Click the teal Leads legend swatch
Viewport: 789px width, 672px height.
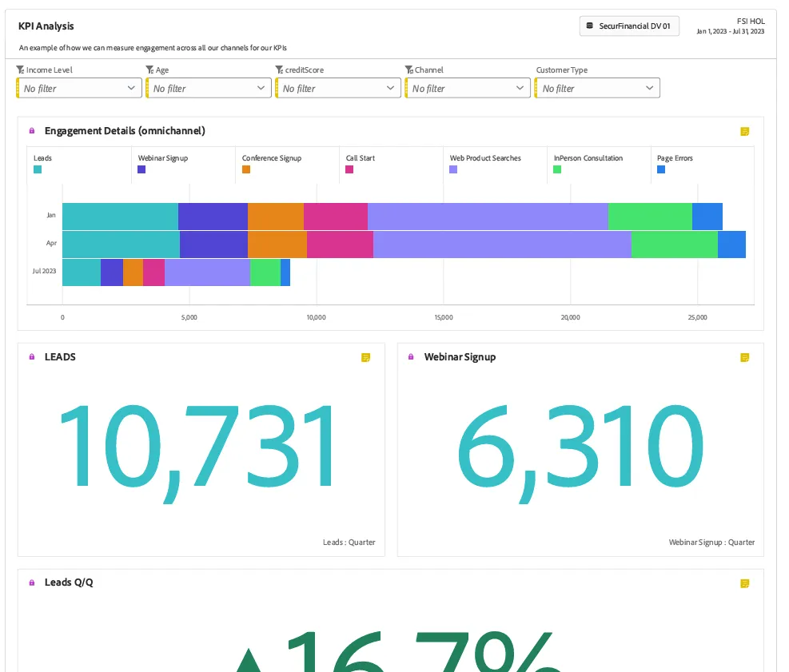(x=38, y=169)
